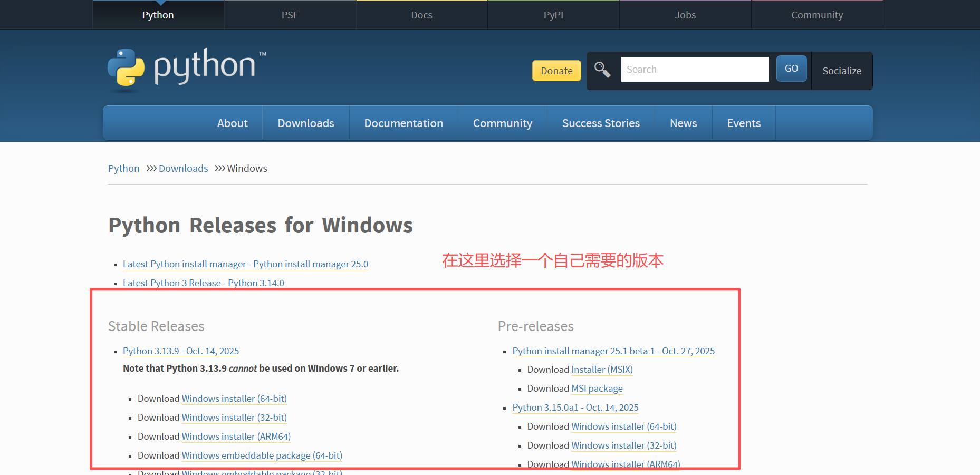980x475 pixels.
Task: Open Python 3.15.0a1 - Oct. 14, 2025 link
Action: click(575, 408)
